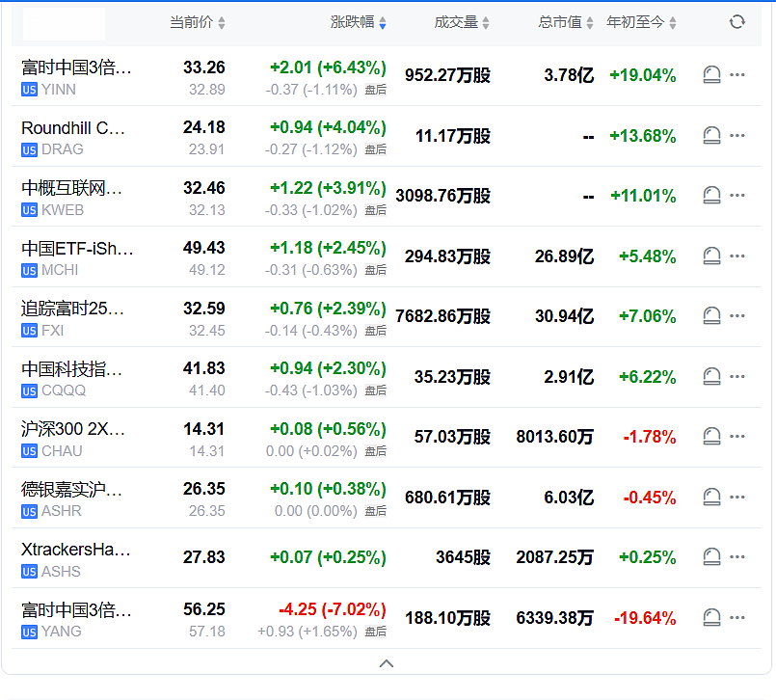Open more options for CHAU row

pyautogui.click(x=737, y=436)
